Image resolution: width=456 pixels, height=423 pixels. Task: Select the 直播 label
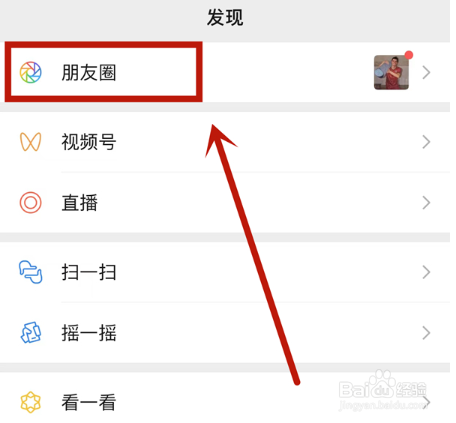[x=80, y=203]
